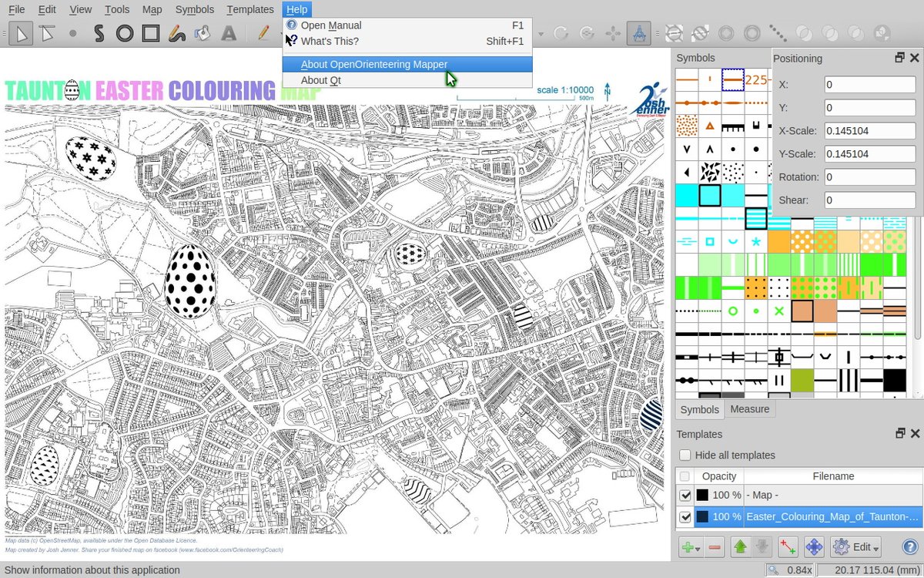Click the Y-Scale input field

click(869, 154)
